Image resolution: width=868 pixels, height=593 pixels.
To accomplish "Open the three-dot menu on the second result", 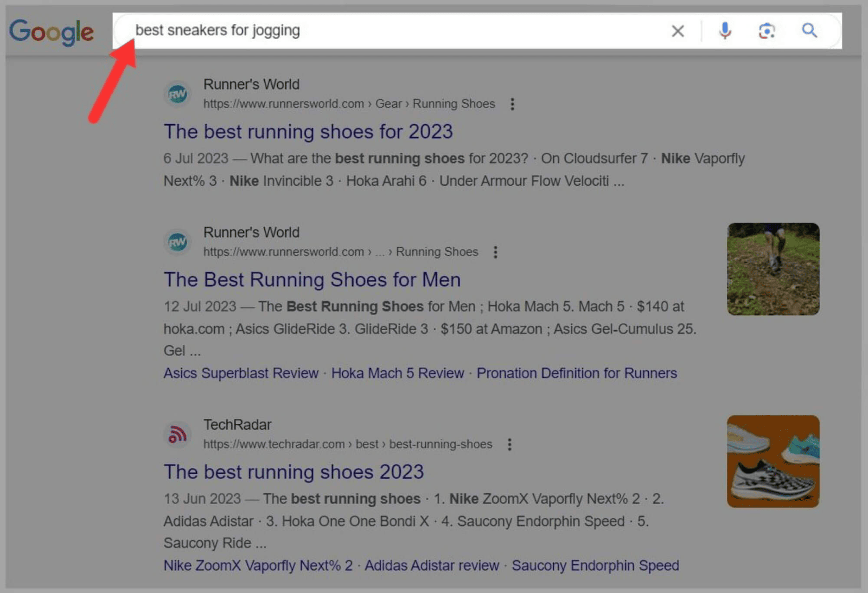I will pos(495,252).
